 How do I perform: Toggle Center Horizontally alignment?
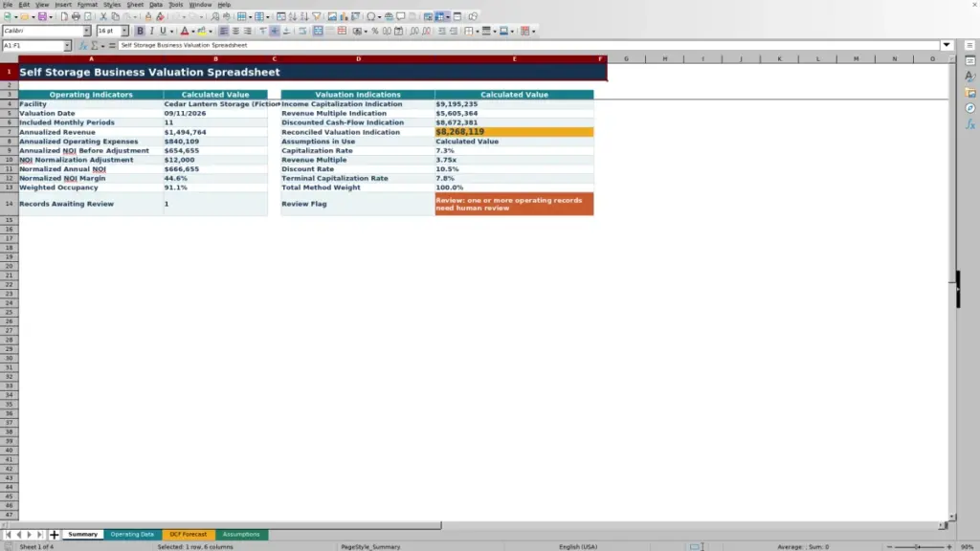point(235,32)
